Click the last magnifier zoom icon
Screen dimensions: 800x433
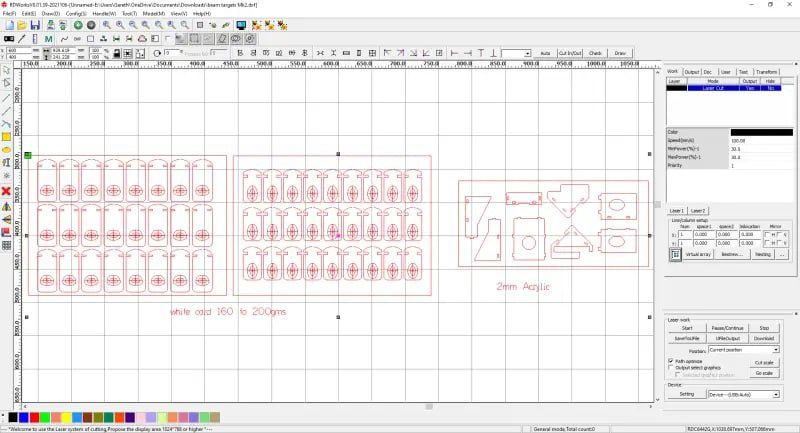(185, 25)
